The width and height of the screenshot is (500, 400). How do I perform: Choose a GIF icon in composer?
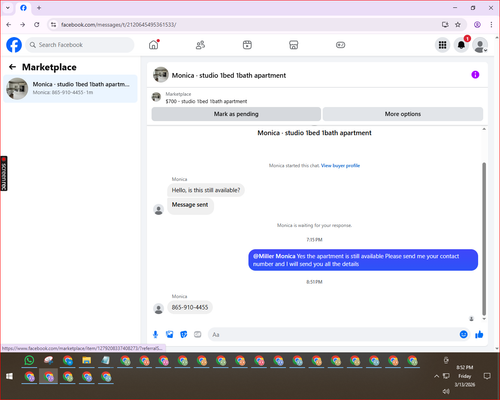(x=198, y=334)
